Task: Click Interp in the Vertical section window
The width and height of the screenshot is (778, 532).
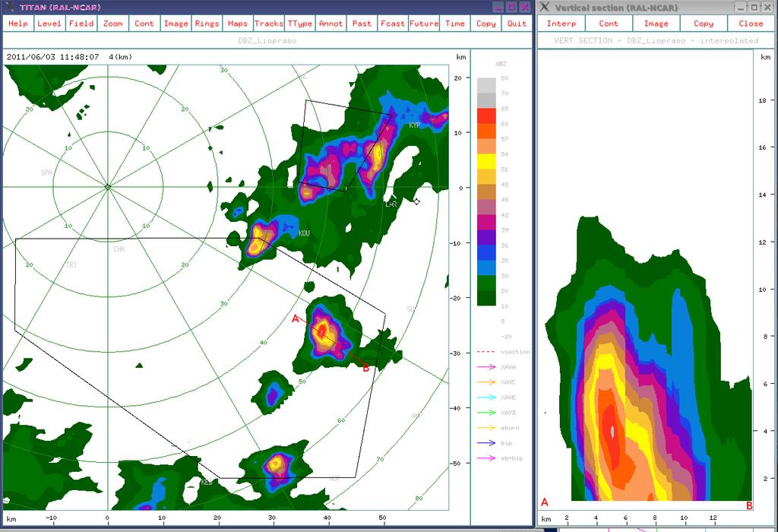Action: pos(561,24)
